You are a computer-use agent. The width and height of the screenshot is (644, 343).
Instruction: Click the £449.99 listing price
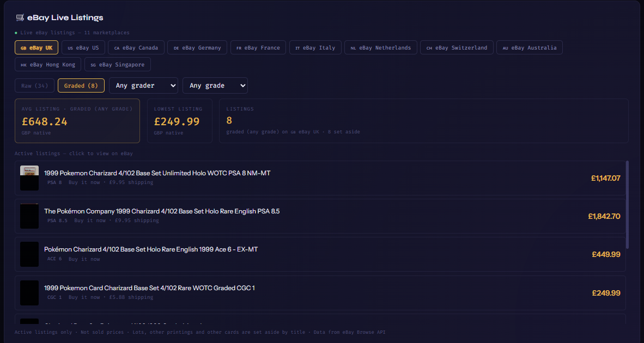coord(606,254)
